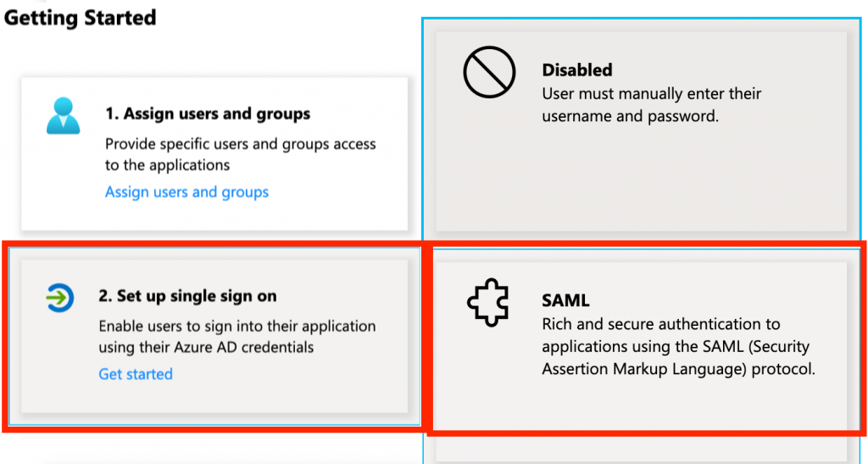
Task: Click the Disabled circle-slash icon
Action: click(489, 73)
